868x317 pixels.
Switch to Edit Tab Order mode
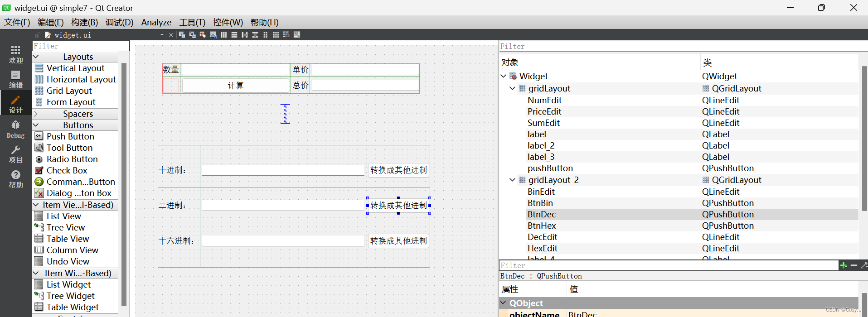point(213,35)
